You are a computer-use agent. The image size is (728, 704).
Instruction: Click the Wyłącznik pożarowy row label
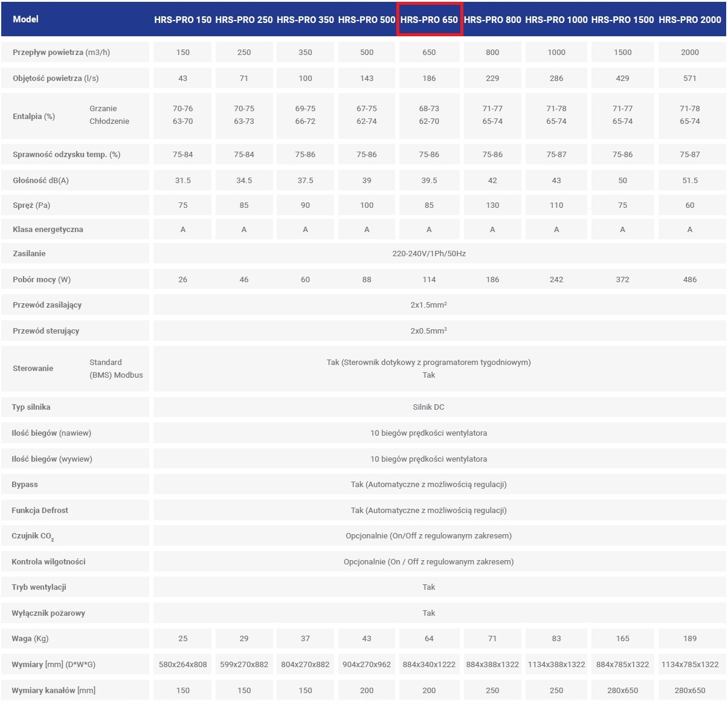(x=48, y=613)
